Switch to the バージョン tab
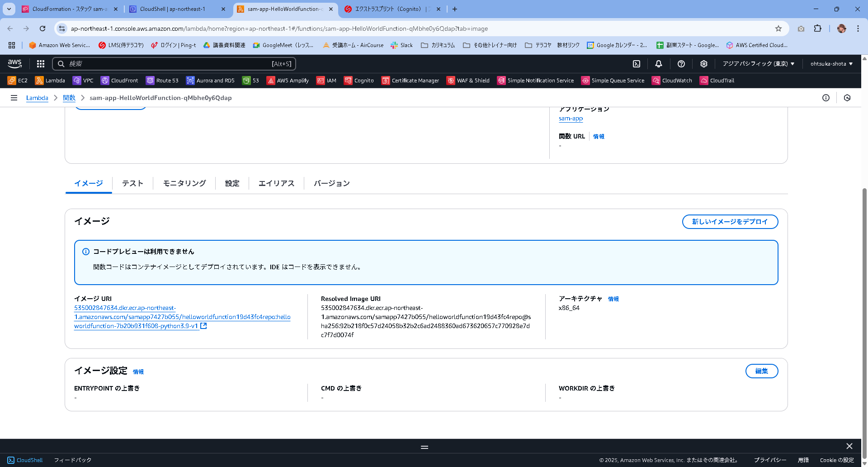 point(332,183)
